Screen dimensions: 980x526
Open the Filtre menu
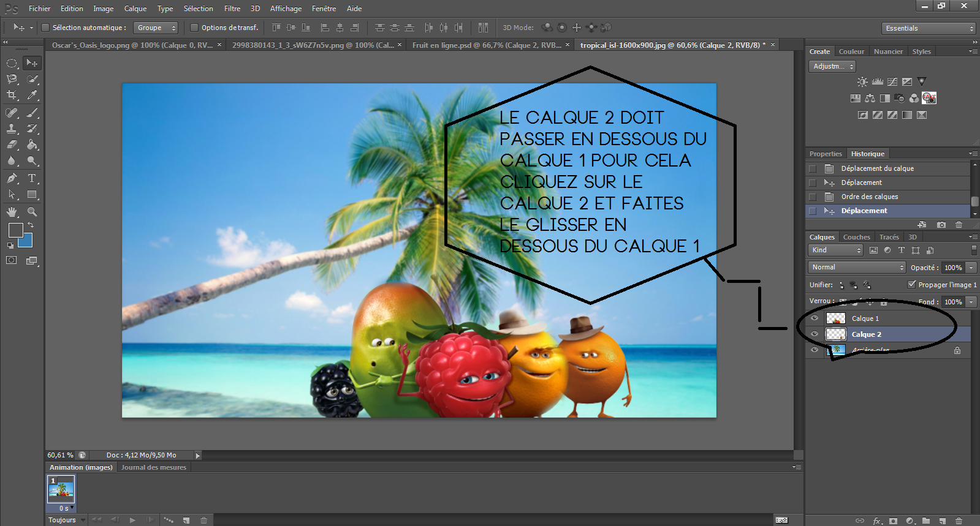tap(232, 9)
